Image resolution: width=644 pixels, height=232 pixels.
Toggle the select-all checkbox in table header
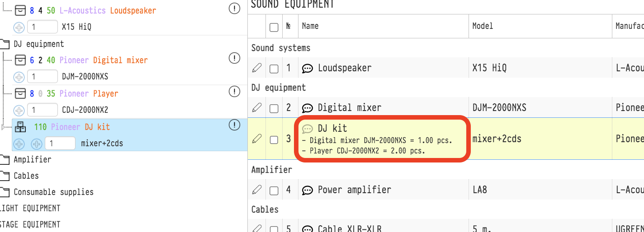click(x=274, y=27)
